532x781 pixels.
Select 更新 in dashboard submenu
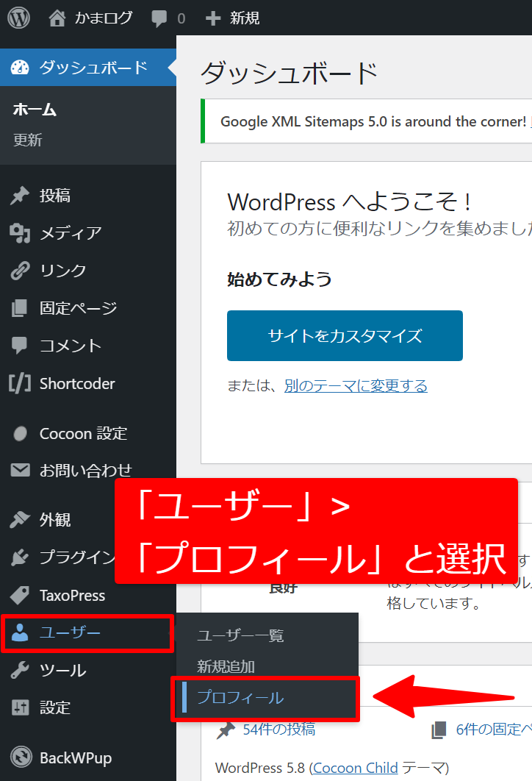coord(27,140)
